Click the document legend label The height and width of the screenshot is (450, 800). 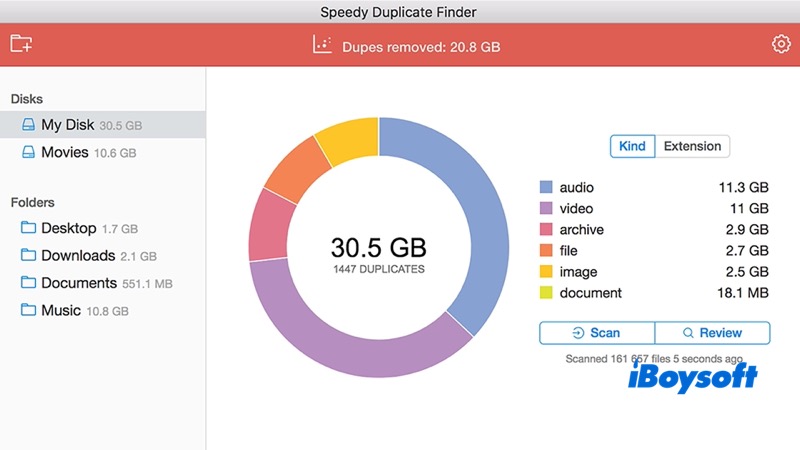click(591, 293)
